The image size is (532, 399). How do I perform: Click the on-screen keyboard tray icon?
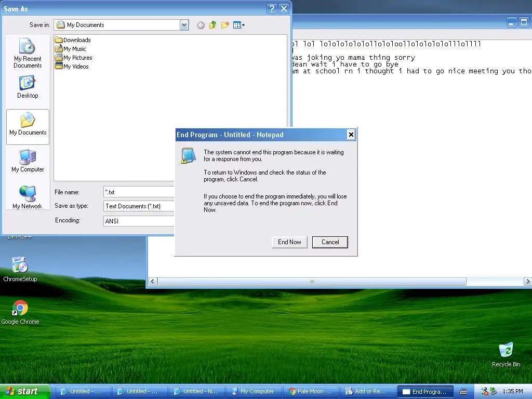463,392
